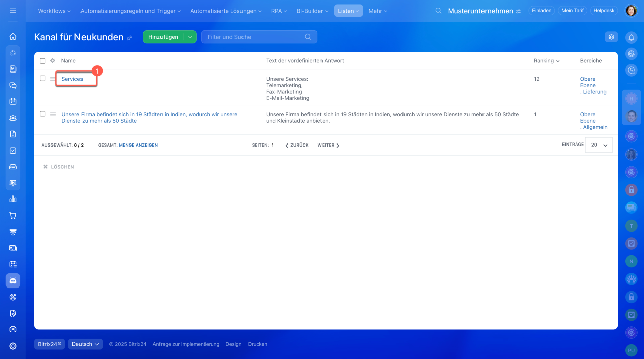Open column settings gear in table header

tap(53, 61)
